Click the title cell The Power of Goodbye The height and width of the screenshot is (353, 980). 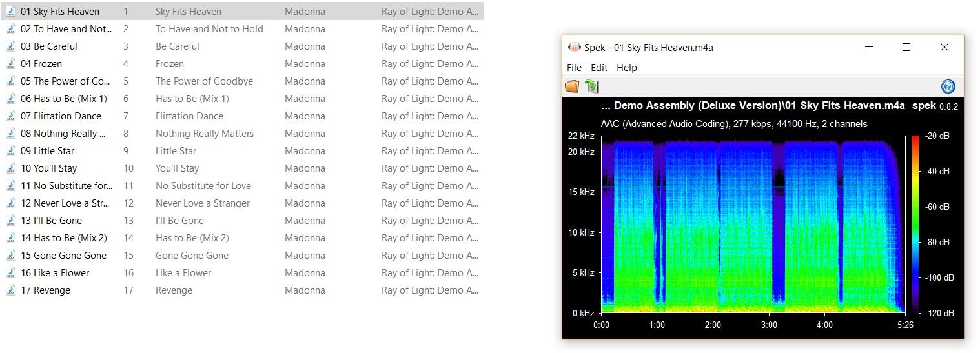tap(204, 81)
